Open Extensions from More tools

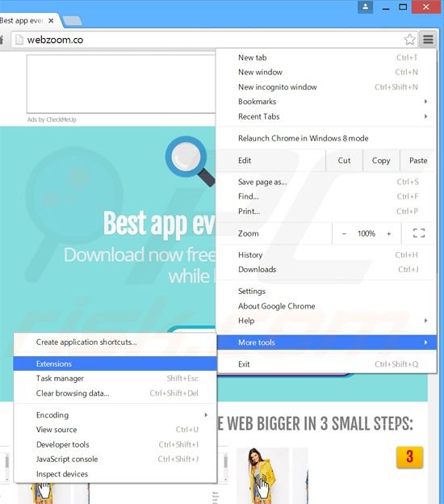[115, 363]
